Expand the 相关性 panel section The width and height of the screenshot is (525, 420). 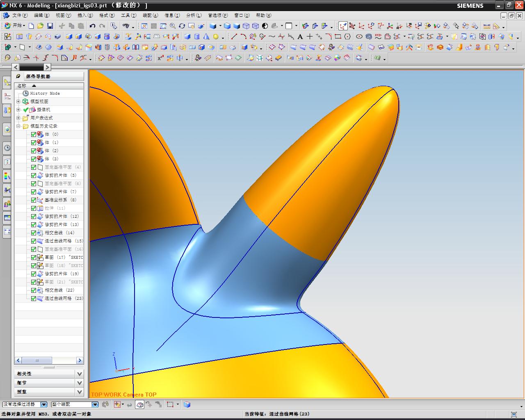[x=80, y=374]
